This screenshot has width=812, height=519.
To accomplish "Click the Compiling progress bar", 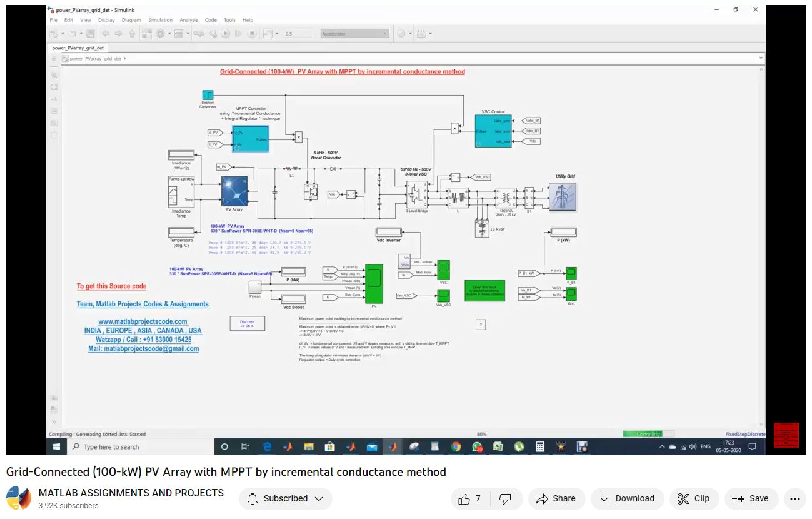I will 648,434.
